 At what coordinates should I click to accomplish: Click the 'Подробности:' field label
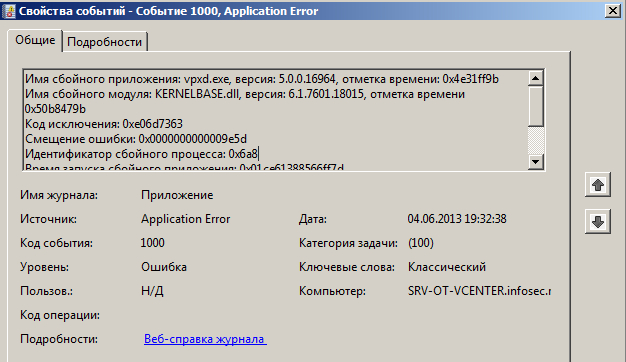pos(59,339)
